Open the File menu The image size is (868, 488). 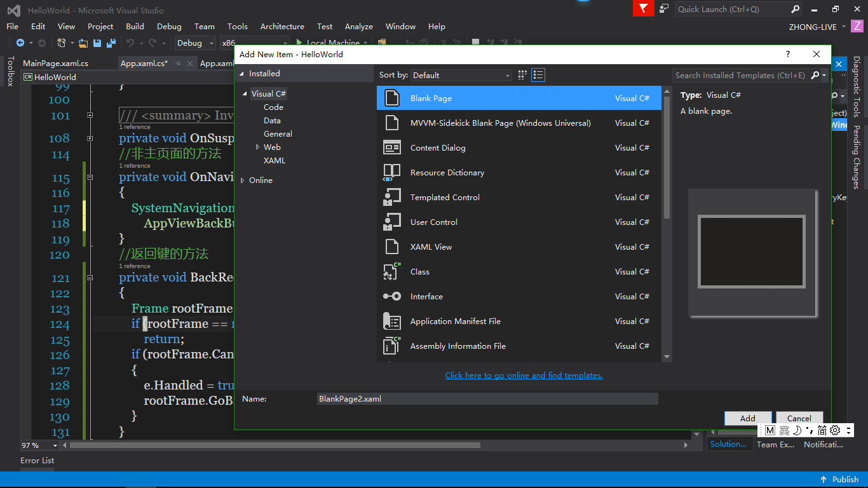click(x=13, y=26)
